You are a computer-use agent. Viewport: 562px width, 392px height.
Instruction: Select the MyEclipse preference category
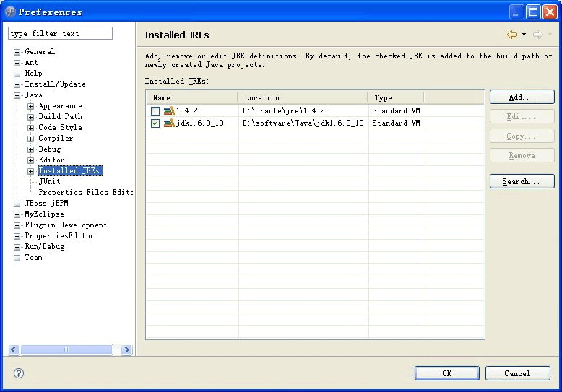coord(45,214)
